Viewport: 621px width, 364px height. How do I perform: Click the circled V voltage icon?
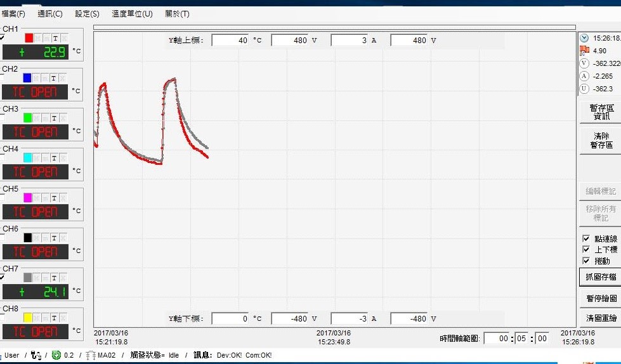584,63
